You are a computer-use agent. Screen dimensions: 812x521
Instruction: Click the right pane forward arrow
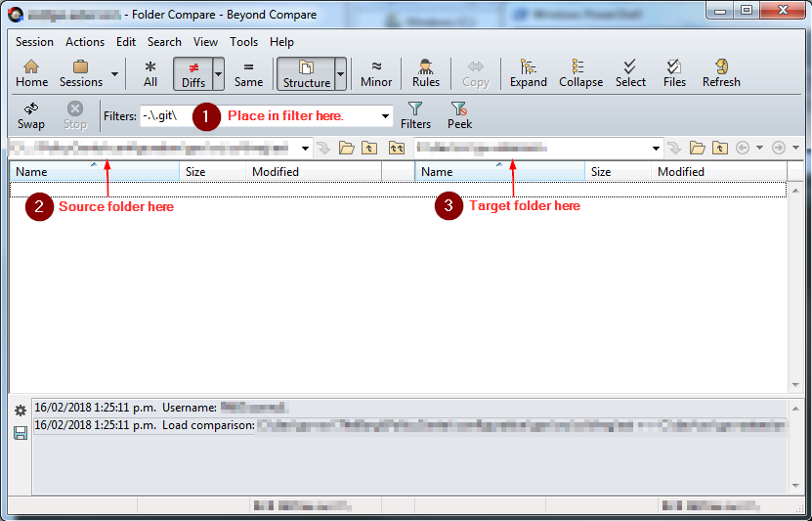[x=779, y=149]
